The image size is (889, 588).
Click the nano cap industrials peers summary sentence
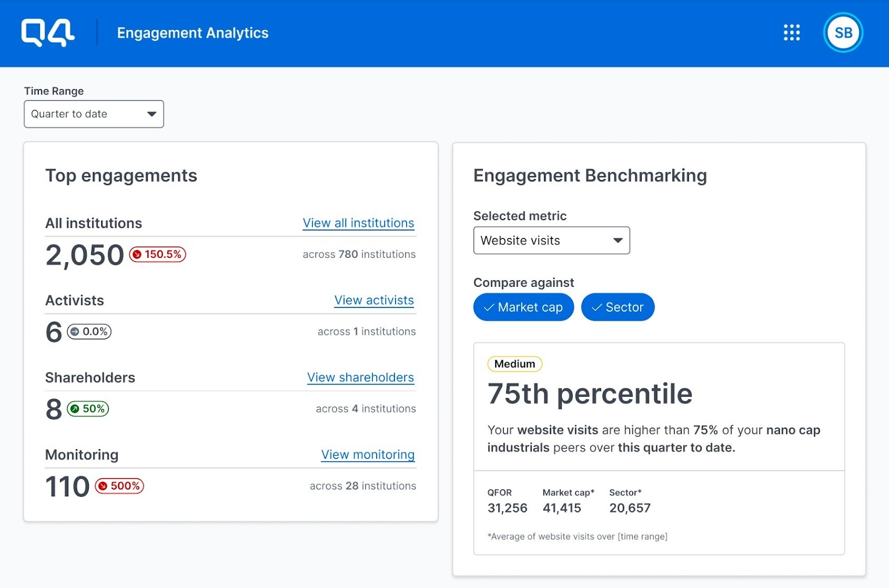[653, 438]
